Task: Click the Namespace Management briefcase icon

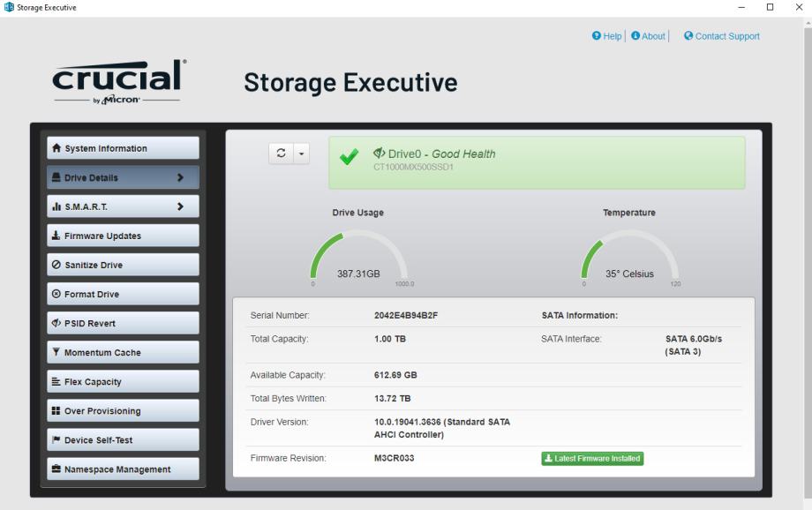Action: (56, 469)
